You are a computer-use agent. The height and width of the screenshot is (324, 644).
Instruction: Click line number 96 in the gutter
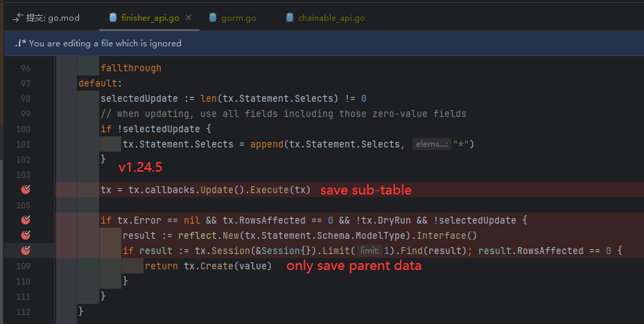[x=26, y=68]
